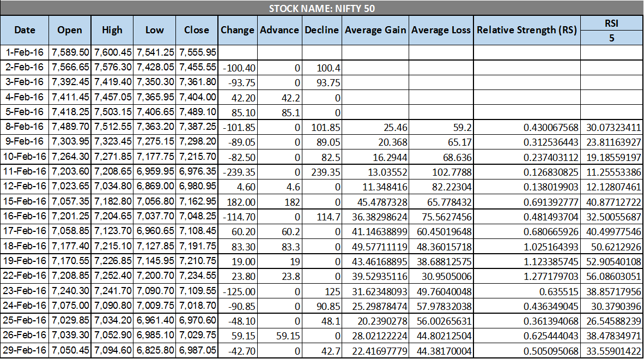The width and height of the screenshot is (644, 359).
Task: Select average loss 44.80212504
Action: click(x=441, y=336)
